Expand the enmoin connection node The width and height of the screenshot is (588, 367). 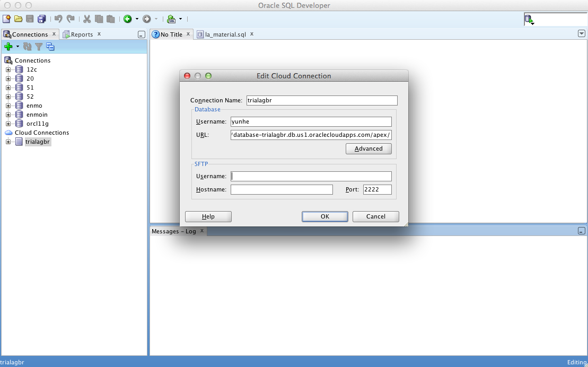click(x=8, y=115)
